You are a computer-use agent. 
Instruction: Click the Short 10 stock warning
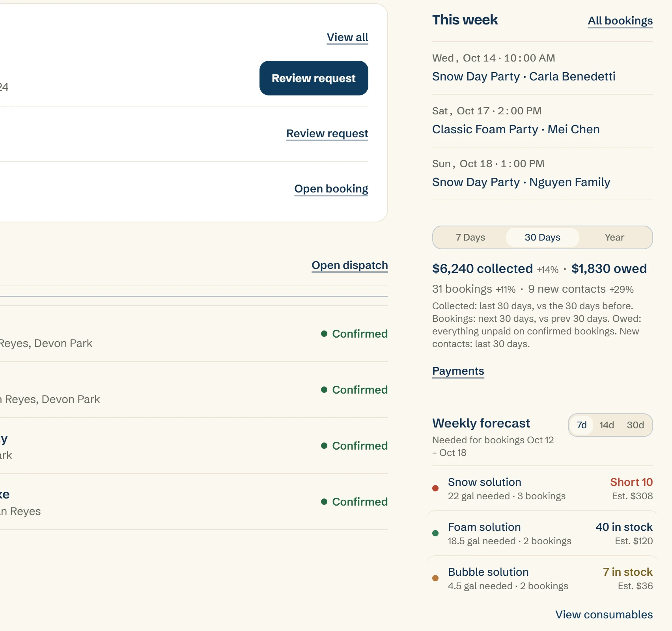631,482
